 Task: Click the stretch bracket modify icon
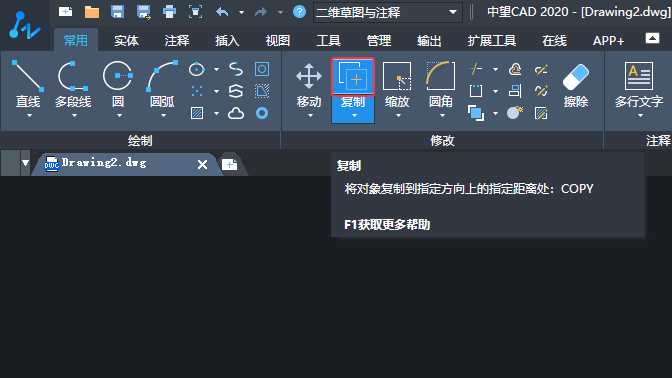(x=476, y=91)
